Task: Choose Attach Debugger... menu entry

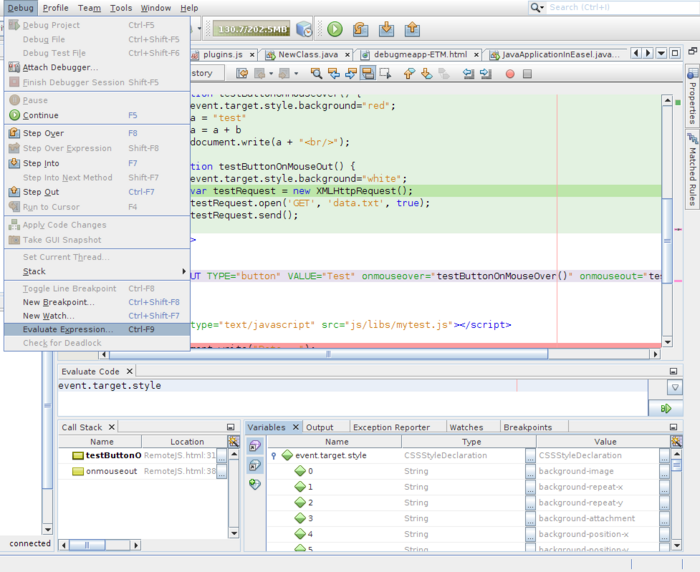Action: (97, 67)
